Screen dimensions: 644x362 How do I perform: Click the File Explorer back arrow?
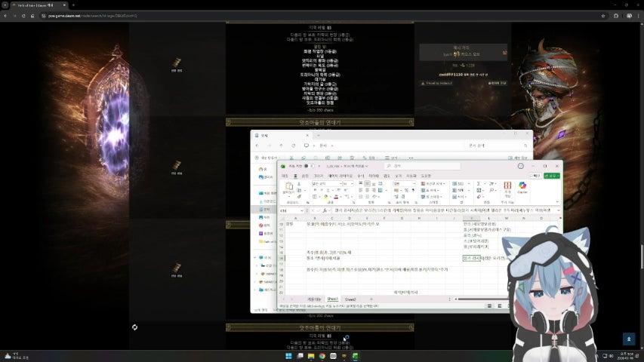[x=257, y=145]
